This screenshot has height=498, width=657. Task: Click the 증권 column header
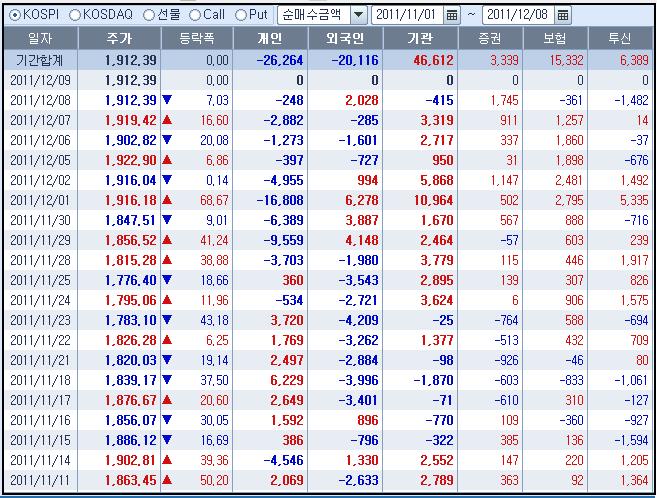[x=491, y=39]
